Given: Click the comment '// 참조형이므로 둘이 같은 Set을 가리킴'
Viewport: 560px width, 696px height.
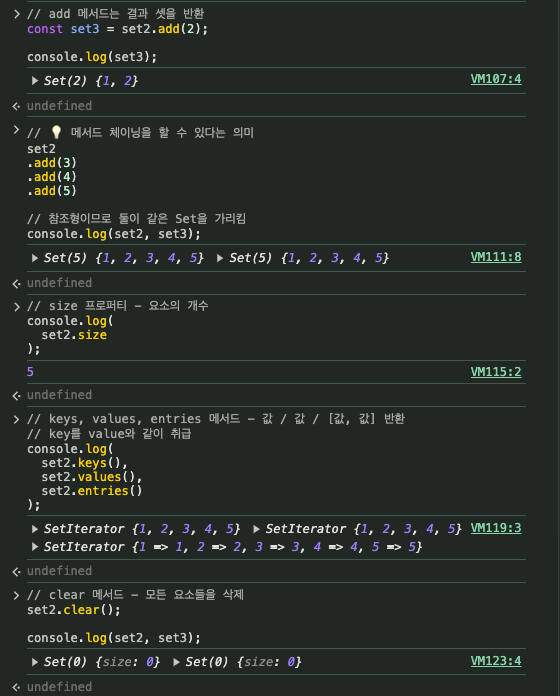Looking at the screenshot, I should click(137, 219).
